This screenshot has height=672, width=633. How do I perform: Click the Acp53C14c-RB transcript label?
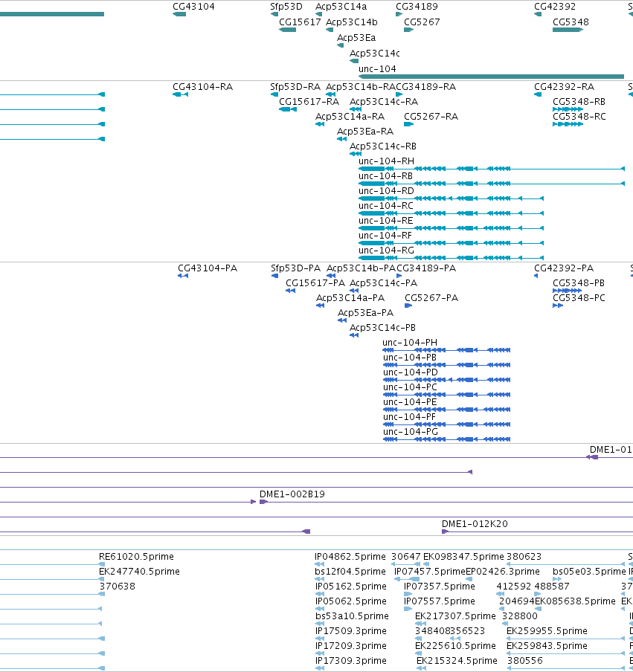(382, 146)
